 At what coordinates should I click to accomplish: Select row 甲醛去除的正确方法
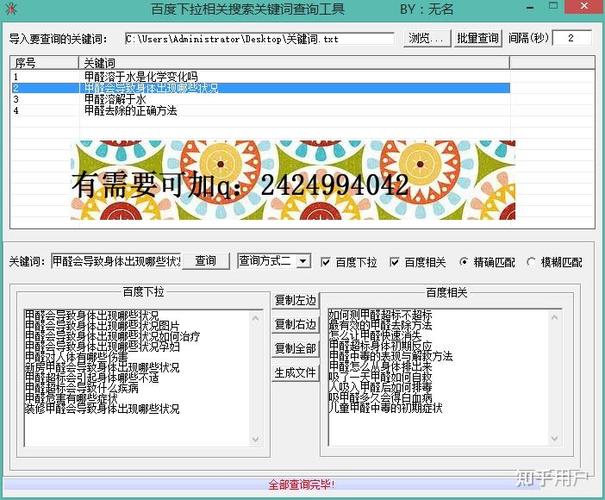click(x=261, y=111)
